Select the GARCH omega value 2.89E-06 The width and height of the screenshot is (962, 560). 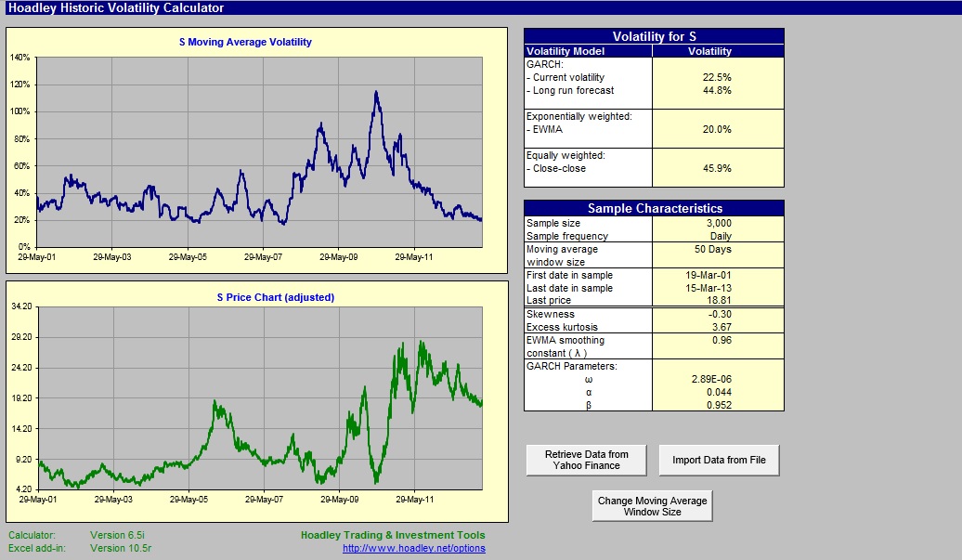(x=711, y=379)
